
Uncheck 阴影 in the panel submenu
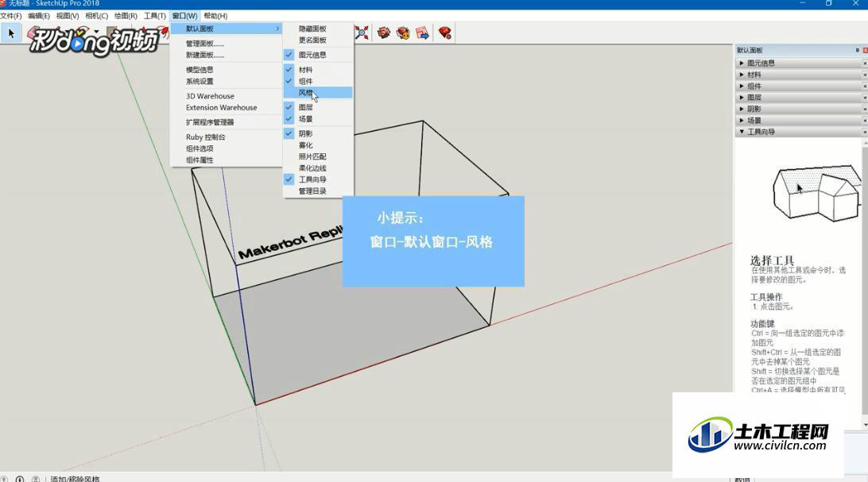click(x=318, y=133)
